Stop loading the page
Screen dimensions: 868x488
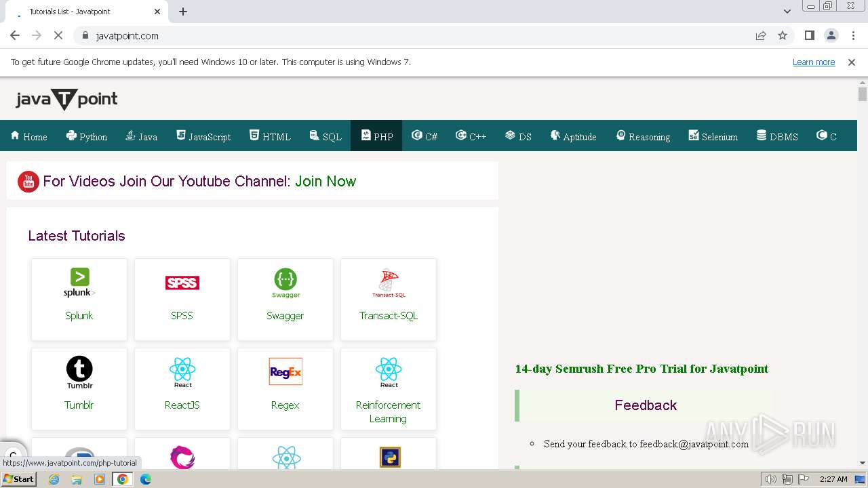pyautogui.click(x=58, y=35)
